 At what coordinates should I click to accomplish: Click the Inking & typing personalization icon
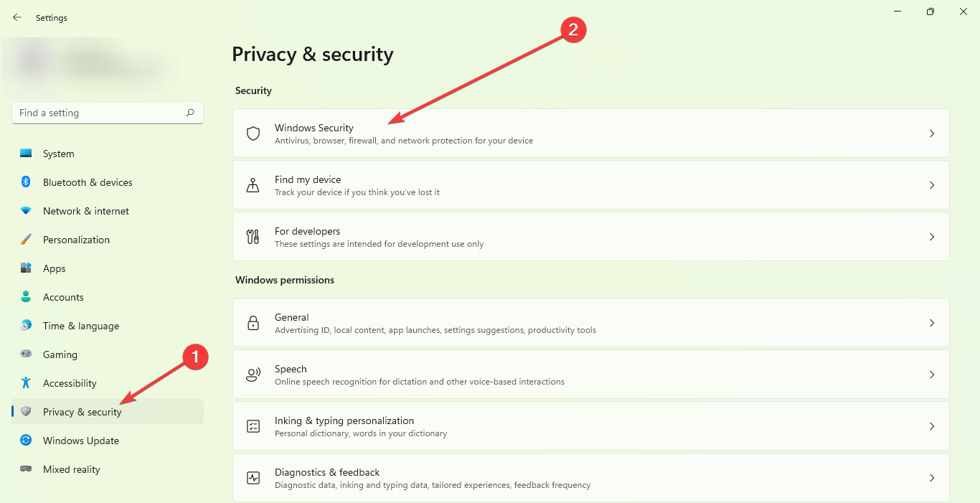coord(253,426)
